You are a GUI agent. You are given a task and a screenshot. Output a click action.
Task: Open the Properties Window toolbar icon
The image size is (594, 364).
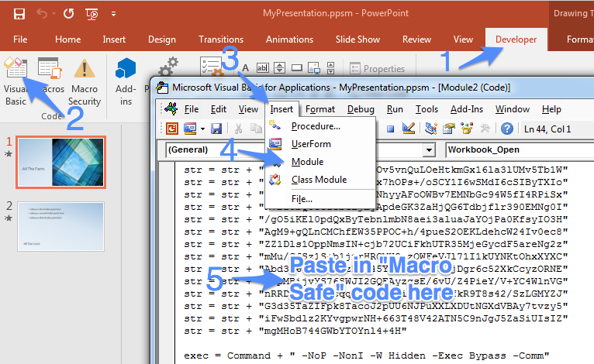(449, 129)
